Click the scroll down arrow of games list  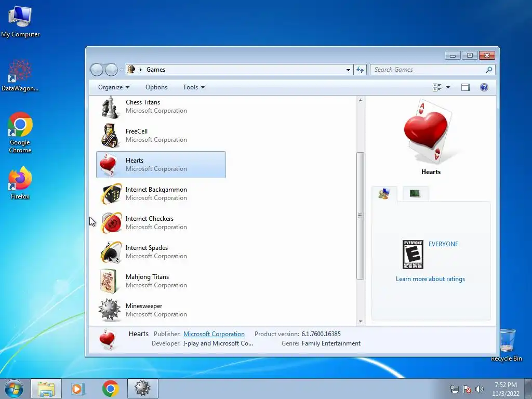tap(361, 321)
